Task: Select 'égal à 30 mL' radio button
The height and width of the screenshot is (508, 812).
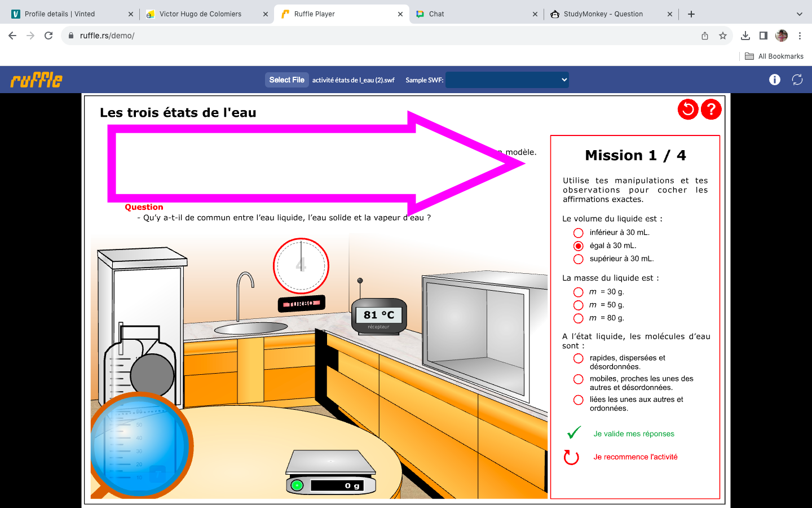Action: (x=578, y=246)
